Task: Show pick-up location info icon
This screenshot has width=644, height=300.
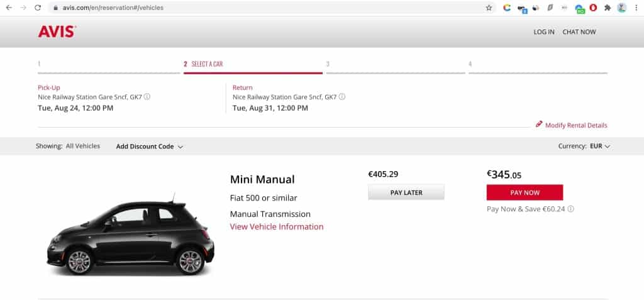Action: click(x=147, y=97)
